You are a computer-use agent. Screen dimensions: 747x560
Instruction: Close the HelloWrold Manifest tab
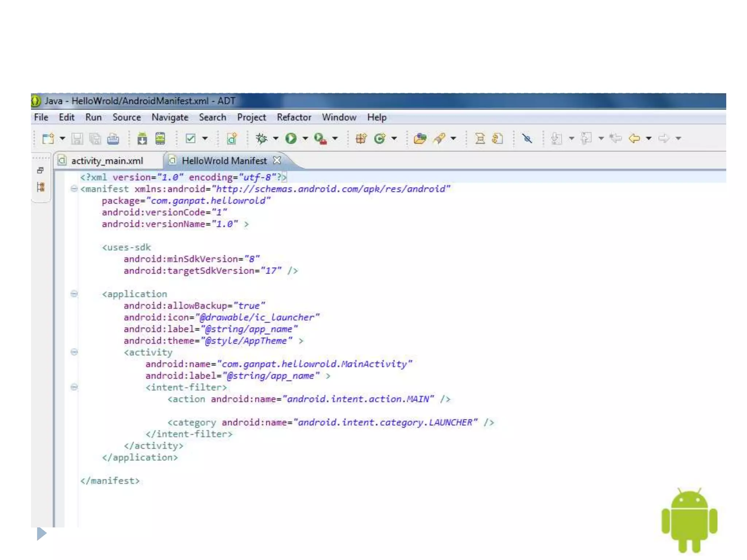pyautogui.click(x=277, y=160)
